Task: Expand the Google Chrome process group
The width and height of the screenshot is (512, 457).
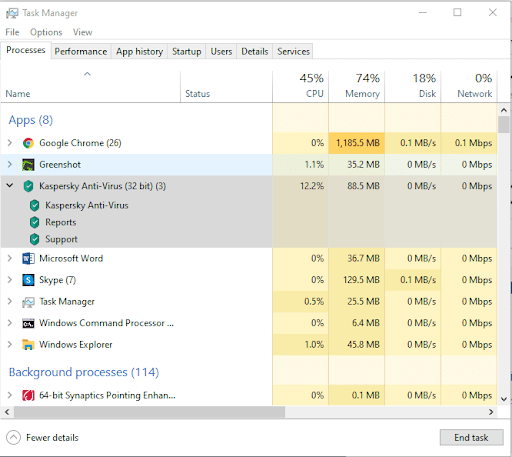Action: coord(10,143)
